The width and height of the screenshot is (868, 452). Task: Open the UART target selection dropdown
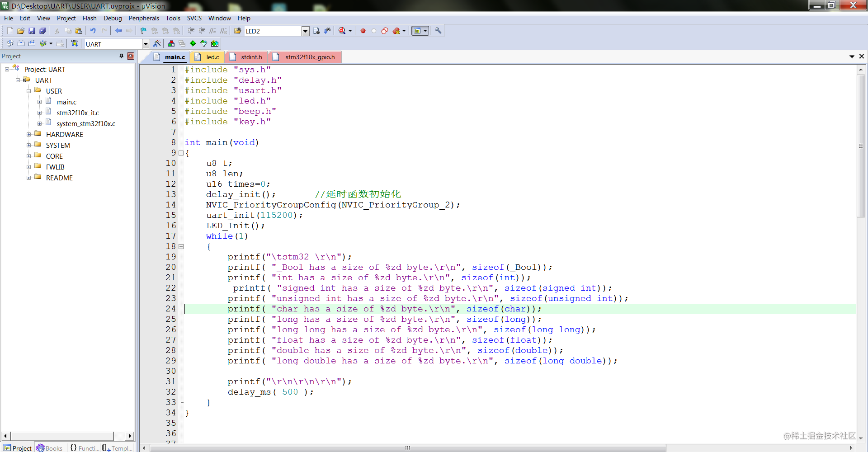[x=146, y=44]
